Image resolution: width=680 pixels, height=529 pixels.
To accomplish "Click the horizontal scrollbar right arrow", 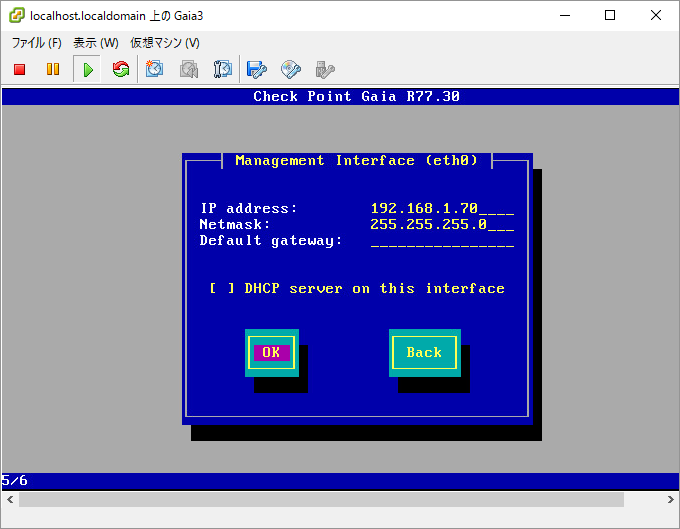I will (x=670, y=500).
